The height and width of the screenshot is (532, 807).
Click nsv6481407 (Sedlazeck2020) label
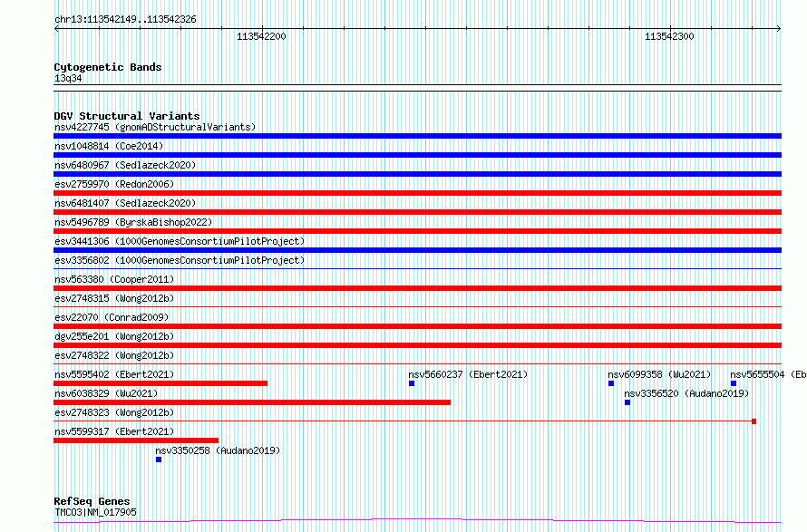click(x=125, y=203)
